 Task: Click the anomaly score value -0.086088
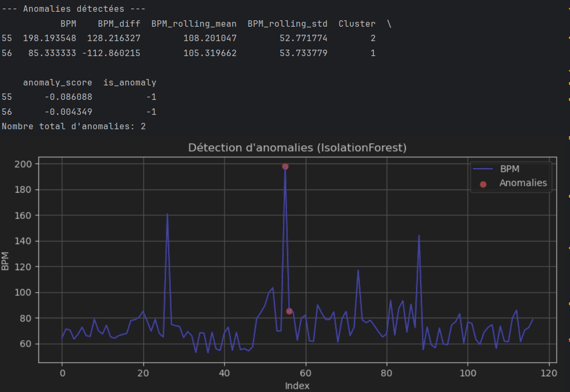68,97
